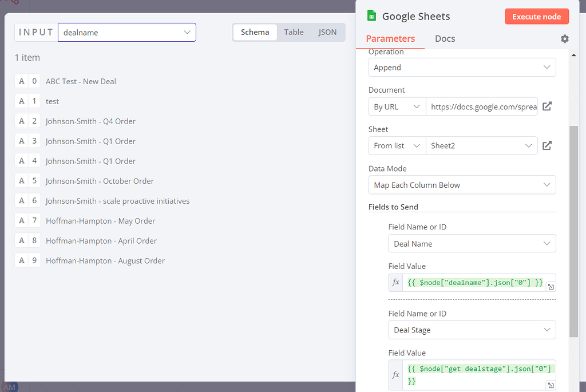Open Sheet2 via external link icon
The width and height of the screenshot is (586, 392).
(547, 145)
